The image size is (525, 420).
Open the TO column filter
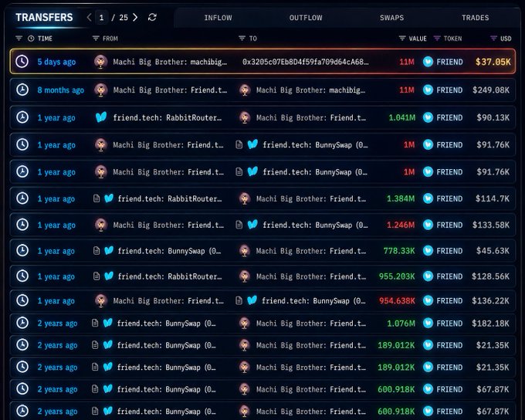tap(242, 38)
